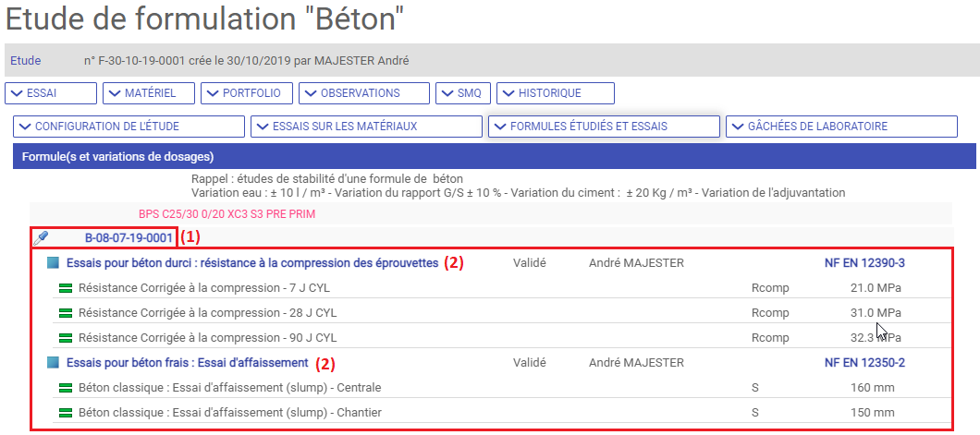Open the NF EN 12350-2 standard link

864,363
